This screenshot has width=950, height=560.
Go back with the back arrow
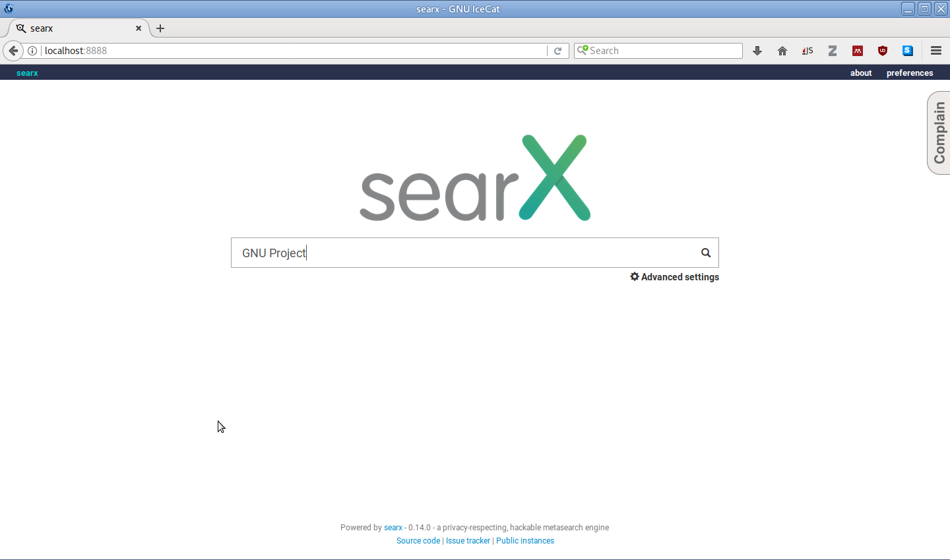[13, 51]
